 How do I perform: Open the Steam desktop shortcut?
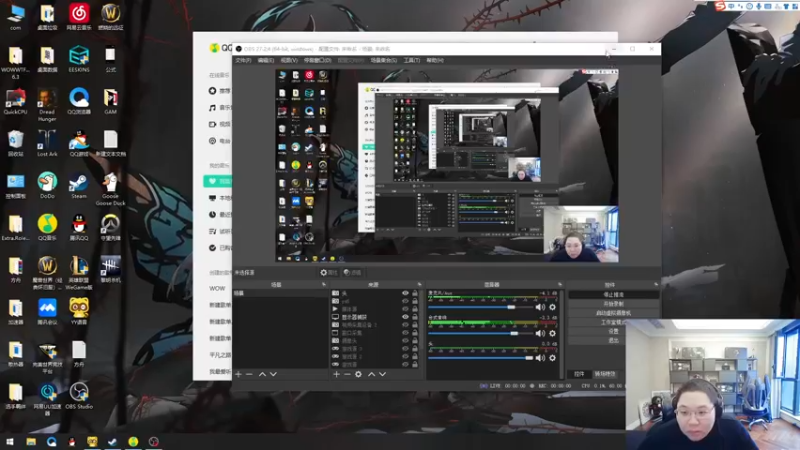[x=79, y=185]
